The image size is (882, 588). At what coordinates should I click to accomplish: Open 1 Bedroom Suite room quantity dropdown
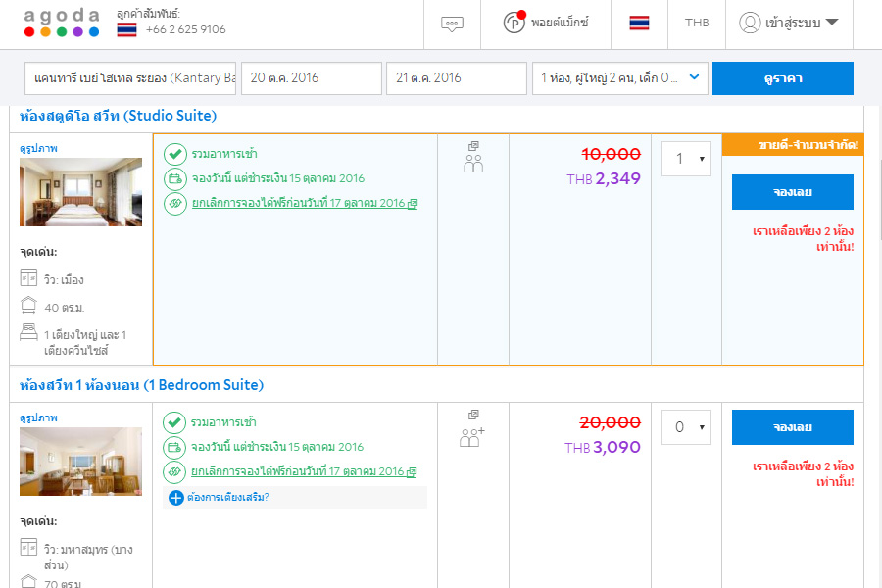click(686, 427)
